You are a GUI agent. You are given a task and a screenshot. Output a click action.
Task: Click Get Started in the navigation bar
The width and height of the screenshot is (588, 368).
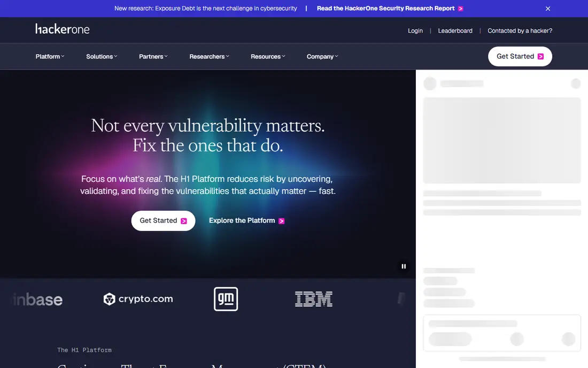coord(520,56)
